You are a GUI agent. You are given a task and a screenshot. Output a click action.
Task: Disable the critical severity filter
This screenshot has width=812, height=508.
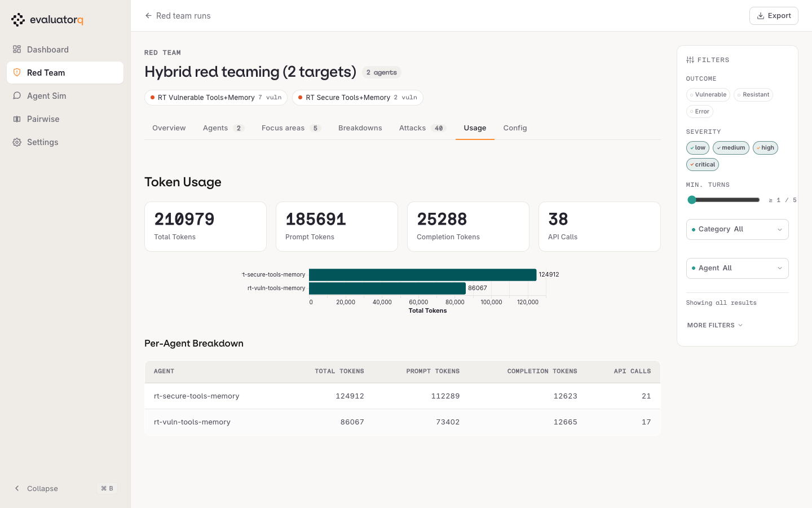pos(703,165)
